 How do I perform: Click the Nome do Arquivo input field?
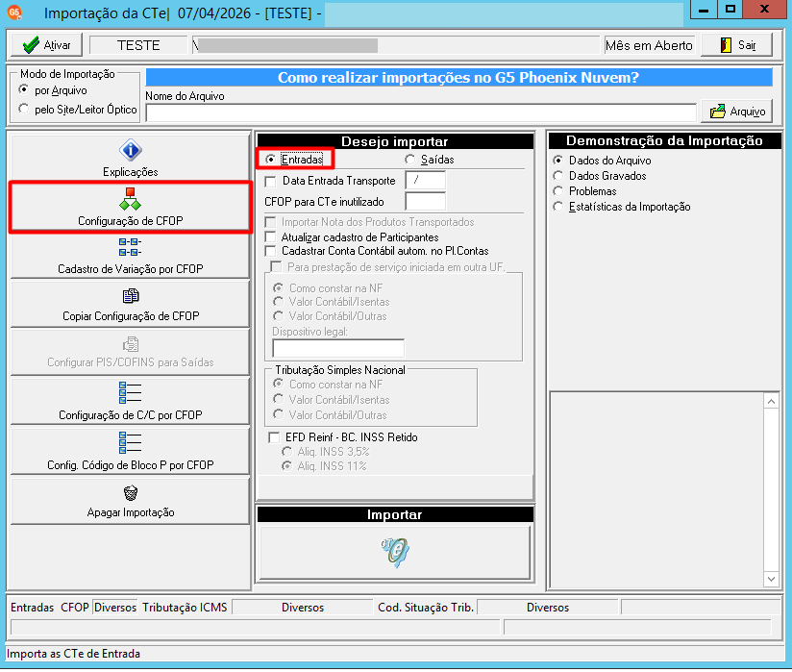click(421, 112)
